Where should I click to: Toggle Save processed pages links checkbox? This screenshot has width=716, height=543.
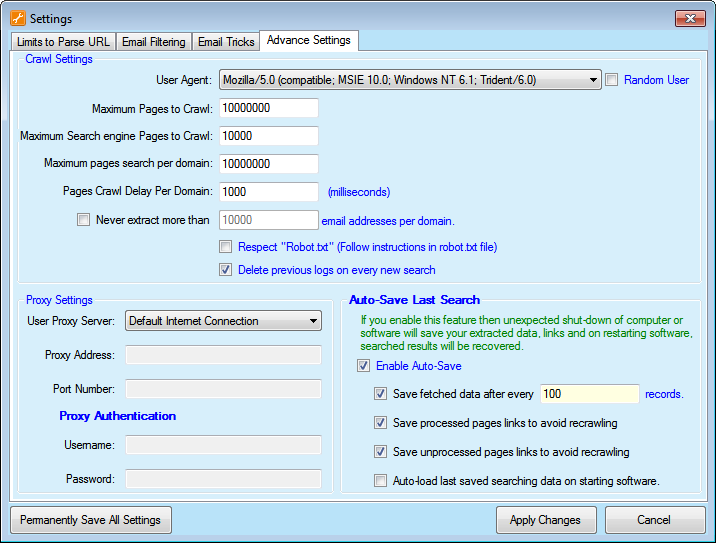[380, 423]
